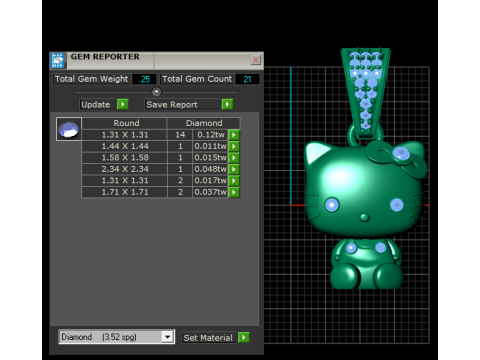Select the 1.58 X 1.58 size cell
Screen dimensions: 480x360
125,158
